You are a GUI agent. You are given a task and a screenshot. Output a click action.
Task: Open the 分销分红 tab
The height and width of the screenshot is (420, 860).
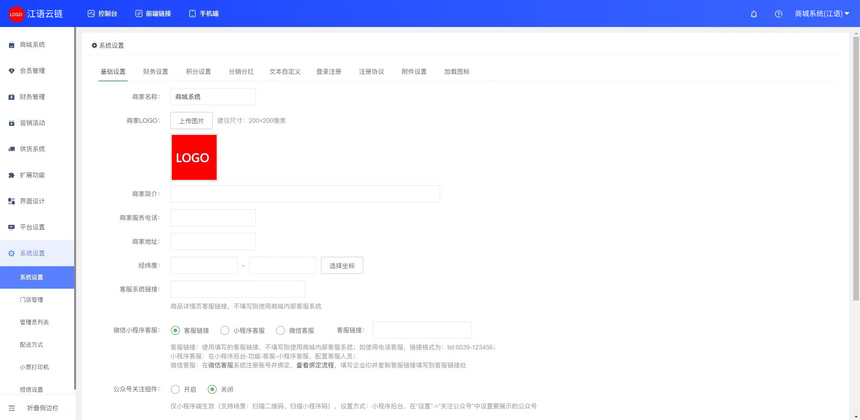point(241,72)
